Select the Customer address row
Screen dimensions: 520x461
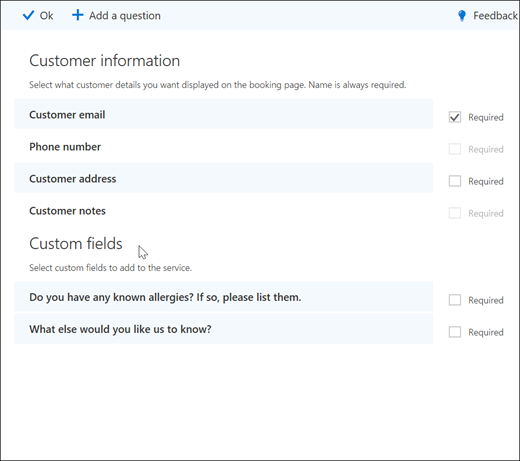[223, 178]
